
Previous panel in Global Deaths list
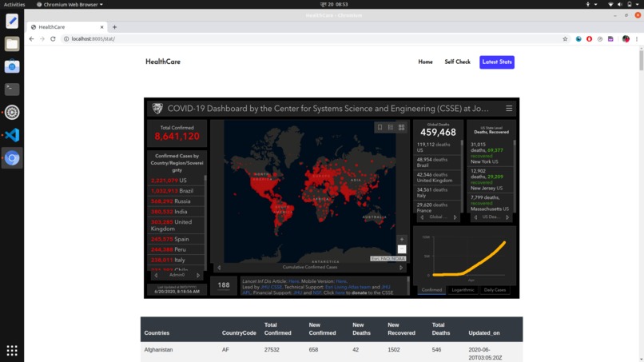pos(422,217)
